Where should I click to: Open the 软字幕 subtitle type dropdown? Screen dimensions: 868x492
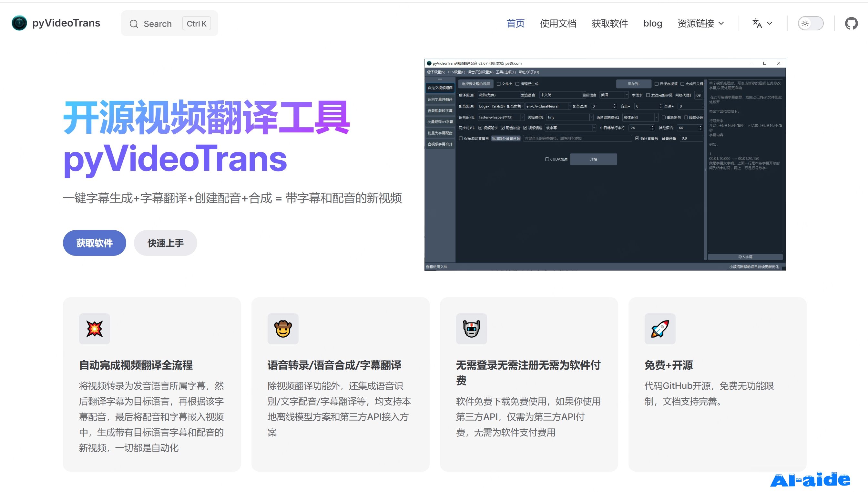570,128
